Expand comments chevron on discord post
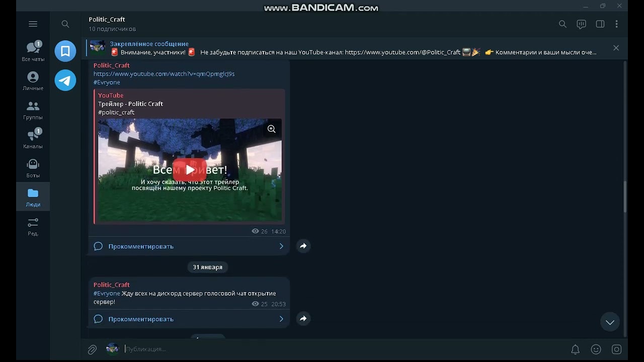 281,319
